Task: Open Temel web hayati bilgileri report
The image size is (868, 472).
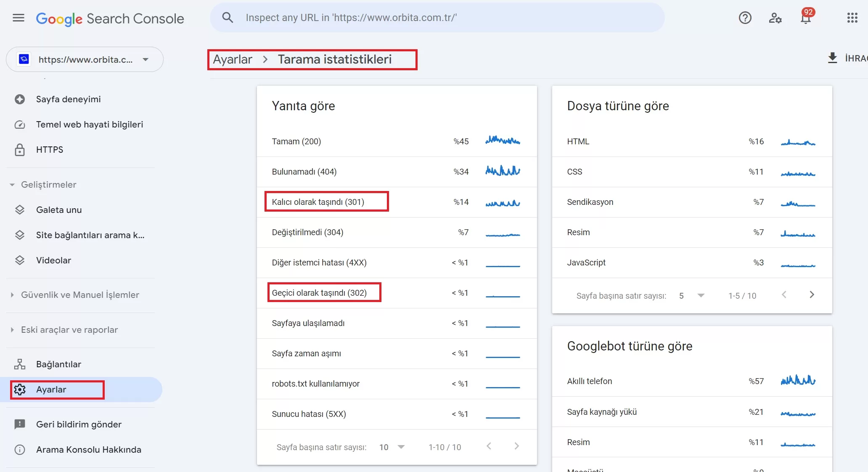Action: click(x=81, y=125)
